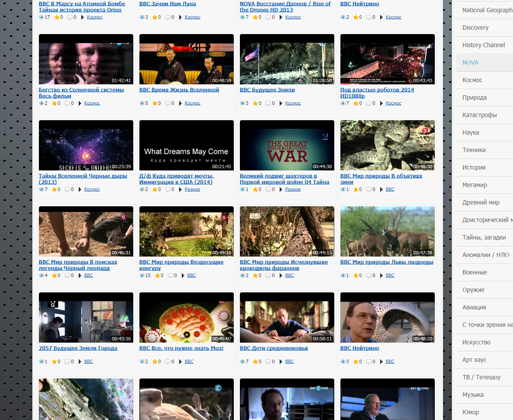This screenshot has width=513, height=420.
Task: Open '2057 Будущее Земли Города' title link
Action: point(78,348)
